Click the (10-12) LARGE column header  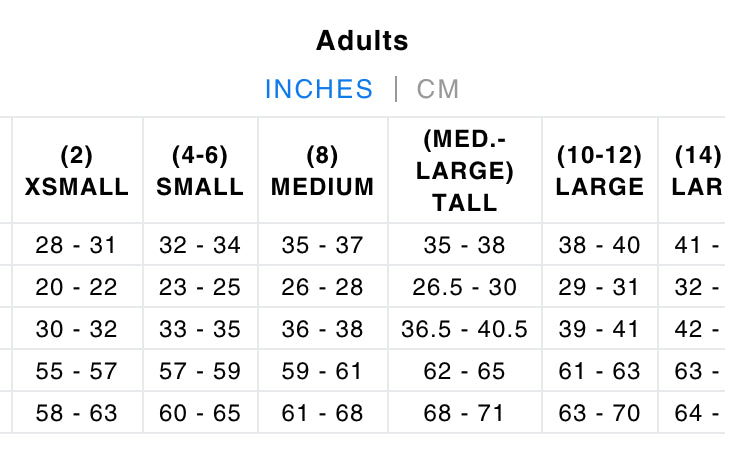(x=600, y=171)
